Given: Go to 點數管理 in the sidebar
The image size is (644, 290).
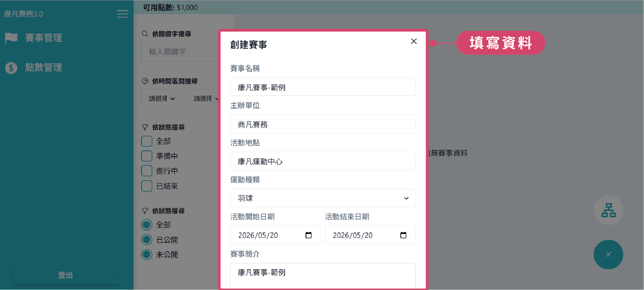Looking at the screenshot, I should (x=43, y=68).
